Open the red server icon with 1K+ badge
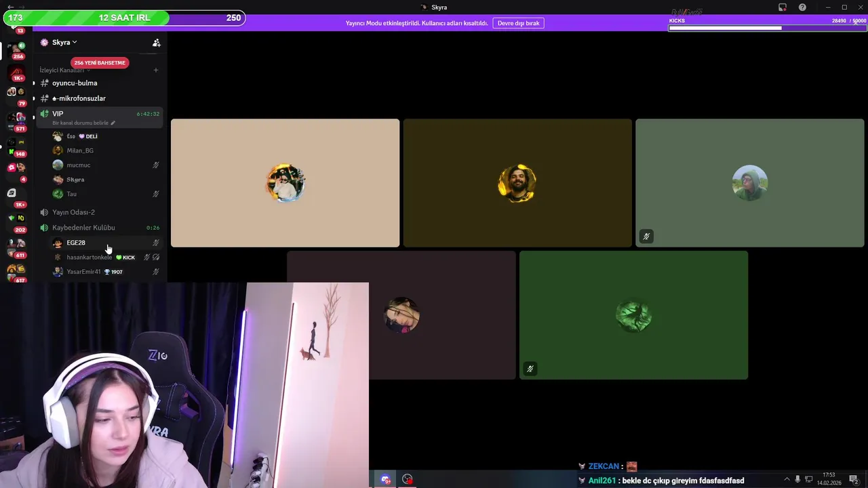This screenshot has width=868, height=488. point(17,73)
